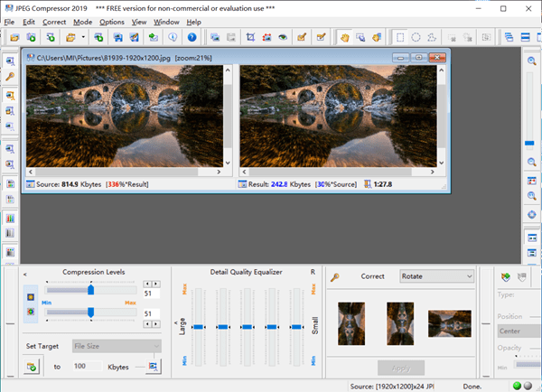Click the compress-to-target button right of Kbytes
Image resolution: width=542 pixels, height=392 pixels.
click(x=154, y=366)
